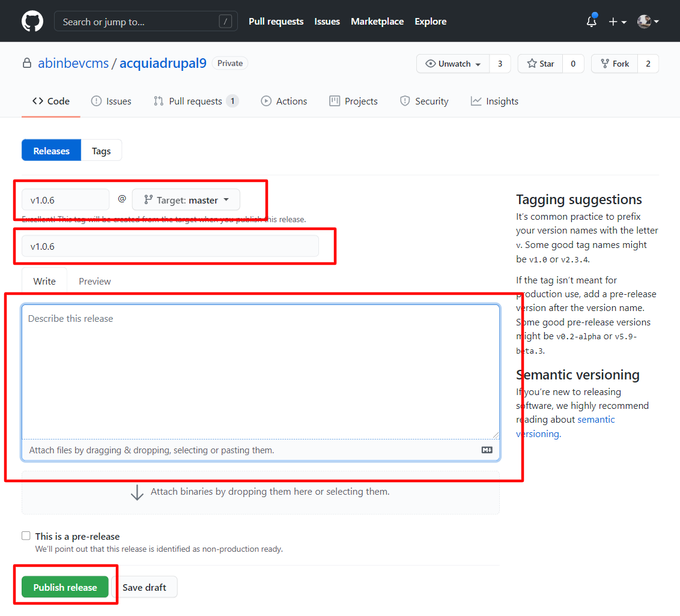Click the tag version input field
The height and width of the screenshot is (616, 680).
(x=65, y=200)
